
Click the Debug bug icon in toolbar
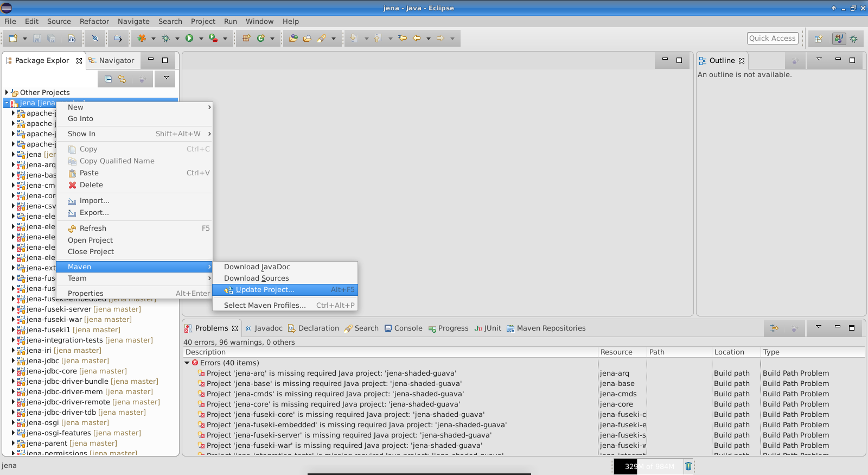pyautogui.click(x=165, y=39)
